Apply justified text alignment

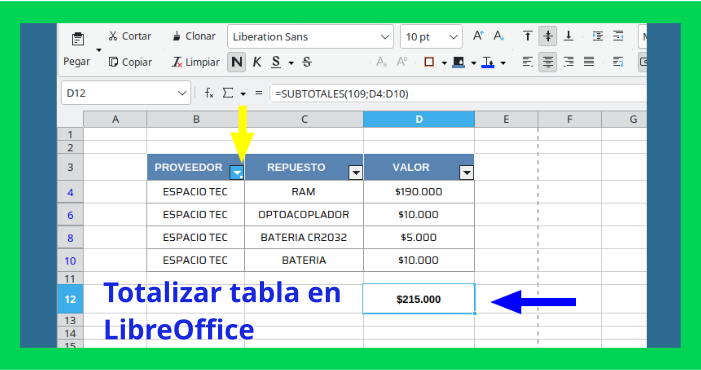tap(589, 62)
